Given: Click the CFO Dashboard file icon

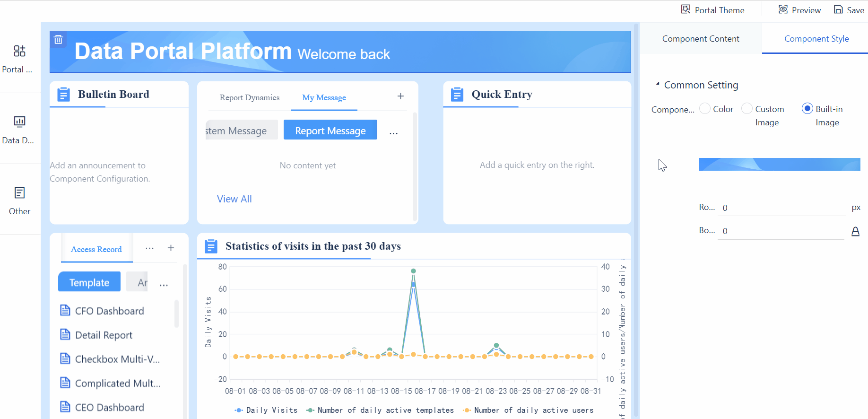Looking at the screenshot, I should 65,310.
